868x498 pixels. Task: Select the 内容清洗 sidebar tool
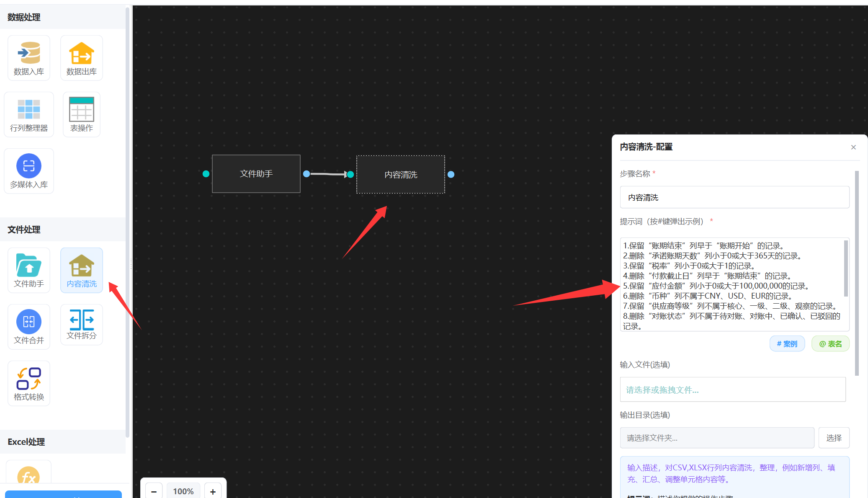pos(82,270)
